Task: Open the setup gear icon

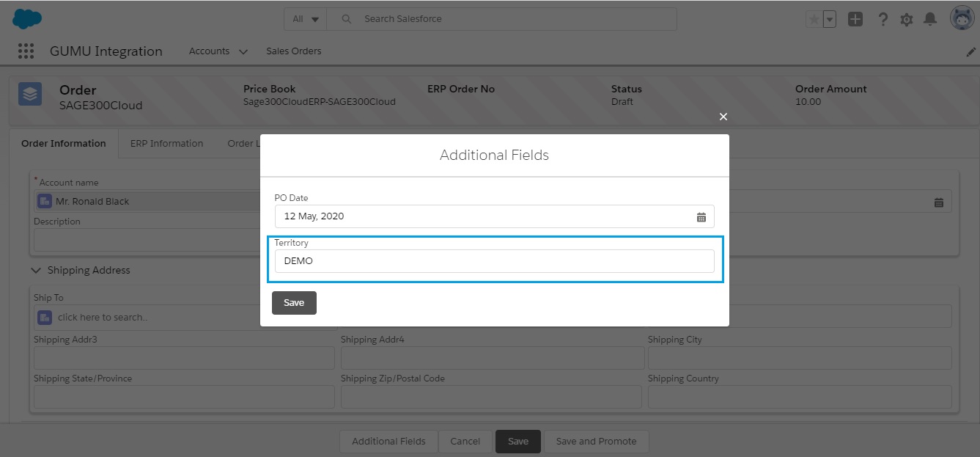Action: coord(907,20)
